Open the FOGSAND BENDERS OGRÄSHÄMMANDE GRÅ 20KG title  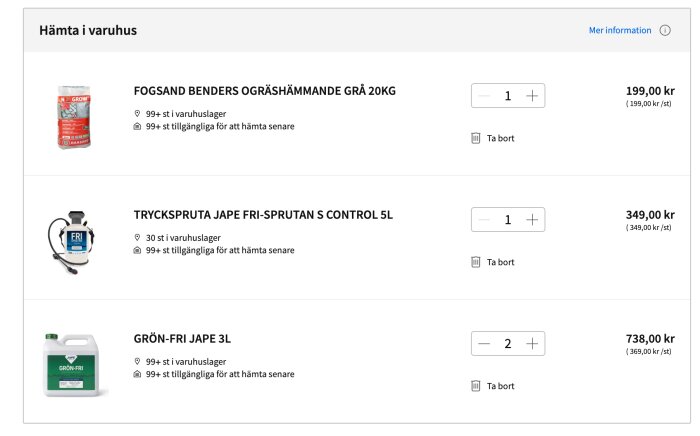pos(265,91)
